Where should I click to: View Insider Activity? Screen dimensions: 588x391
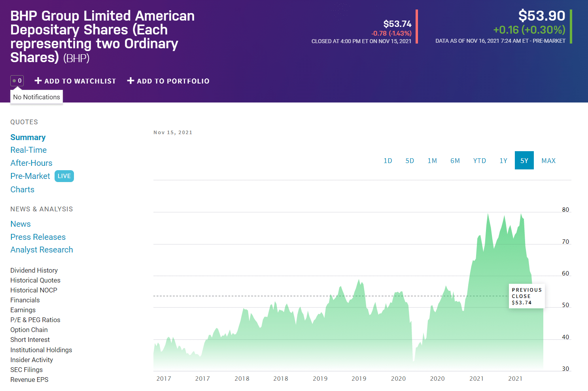(32, 360)
